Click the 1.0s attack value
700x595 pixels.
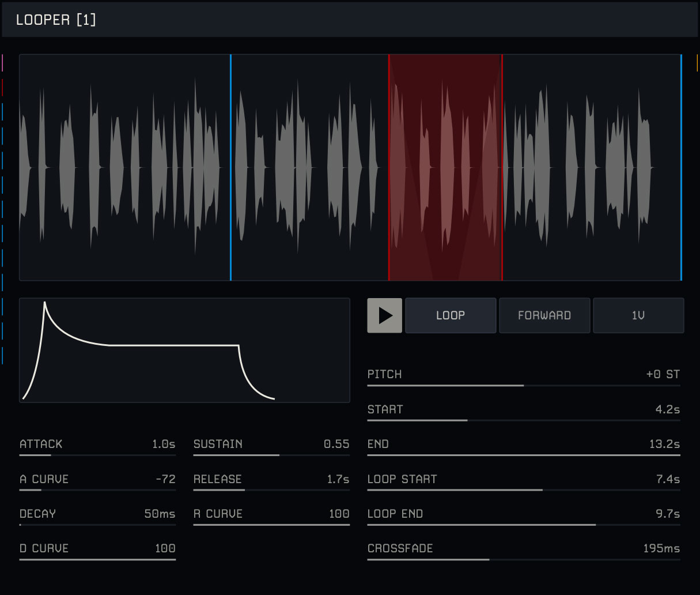pyautogui.click(x=164, y=444)
